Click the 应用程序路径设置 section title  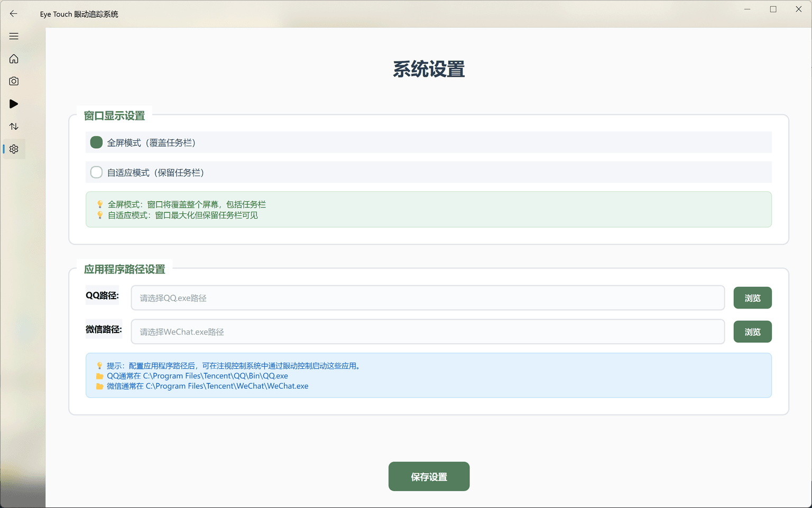125,269
